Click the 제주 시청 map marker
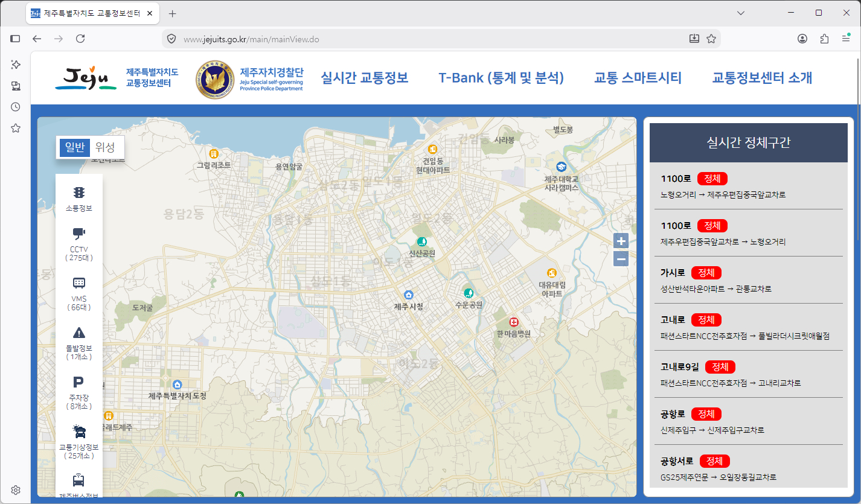861x504 pixels. (x=409, y=295)
